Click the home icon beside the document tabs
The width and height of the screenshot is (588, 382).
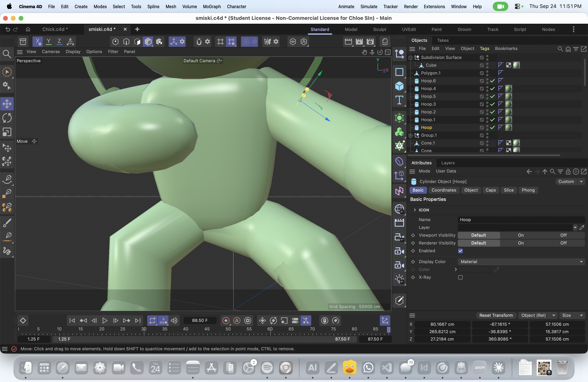(x=28, y=29)
